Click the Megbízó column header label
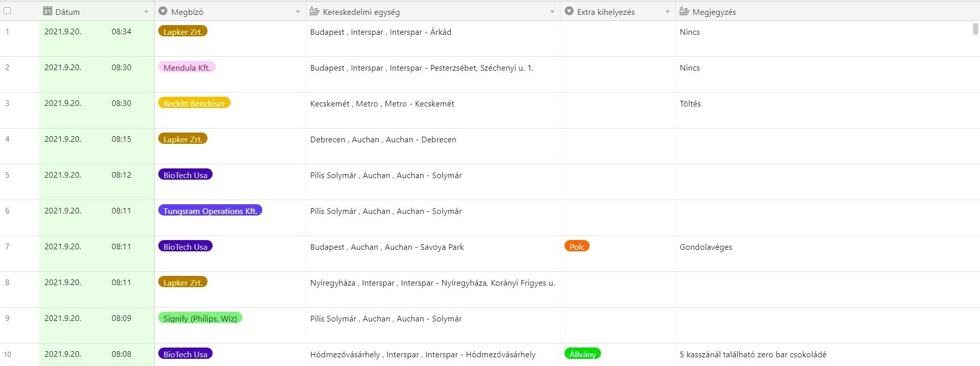This screenshot has height=366, width=980. (187, 12)
